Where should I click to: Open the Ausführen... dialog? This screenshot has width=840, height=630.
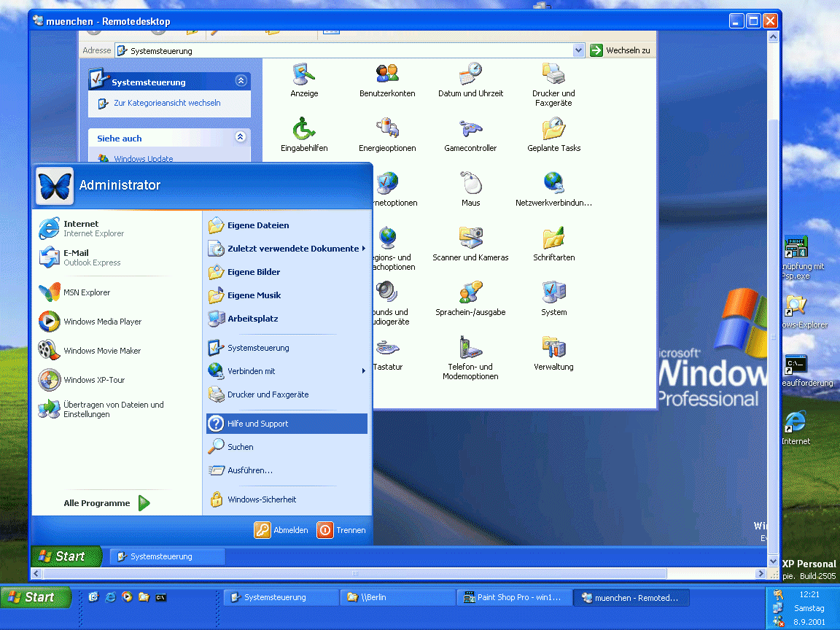pyautogui.click(x=287, y=470)
